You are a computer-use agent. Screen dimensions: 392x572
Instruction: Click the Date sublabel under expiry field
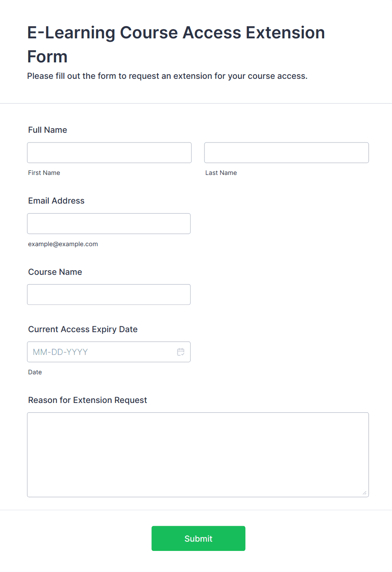(x=35, y=372)
